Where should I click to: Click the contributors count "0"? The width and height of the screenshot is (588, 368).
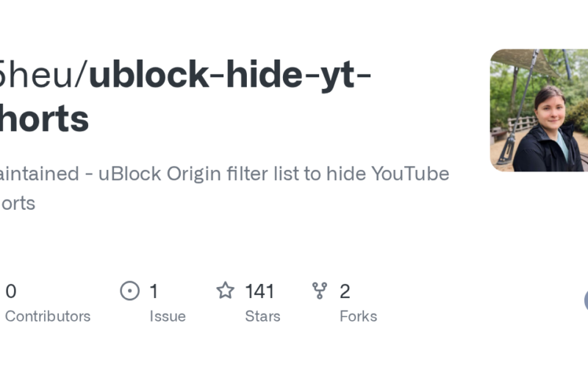pyautogui.click(x=11, y=291)
